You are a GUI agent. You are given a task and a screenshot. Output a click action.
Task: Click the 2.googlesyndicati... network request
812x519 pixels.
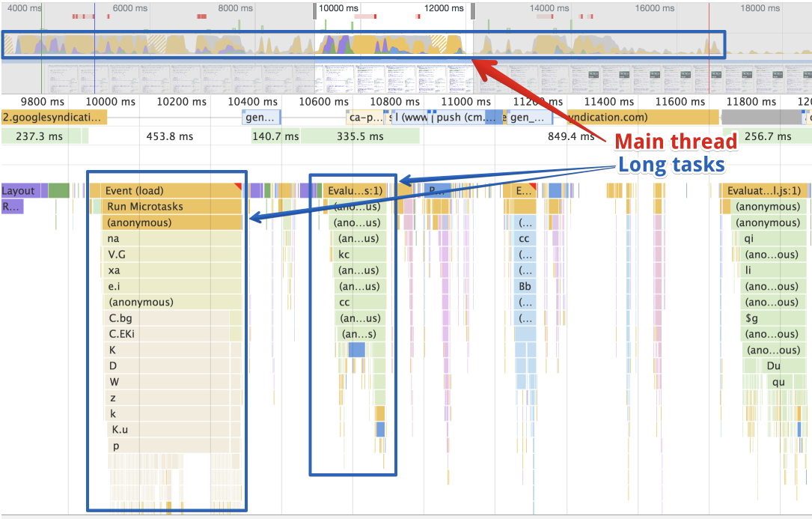[x=53, y=118]
